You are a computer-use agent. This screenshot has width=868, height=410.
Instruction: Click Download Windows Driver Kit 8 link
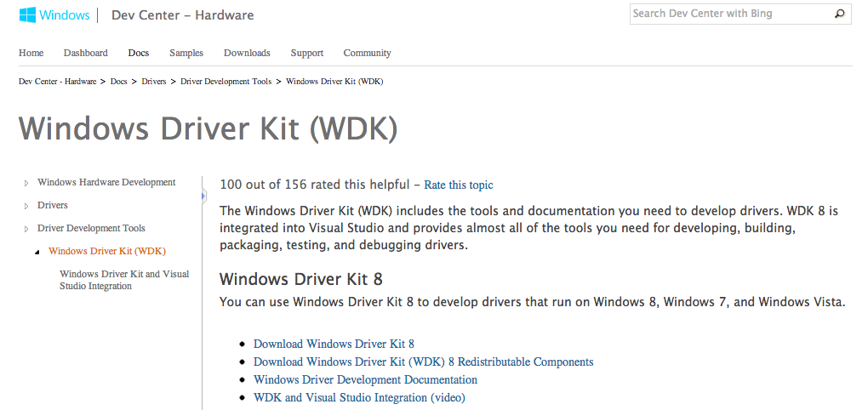pyautogui.click(x=334, y=344)
